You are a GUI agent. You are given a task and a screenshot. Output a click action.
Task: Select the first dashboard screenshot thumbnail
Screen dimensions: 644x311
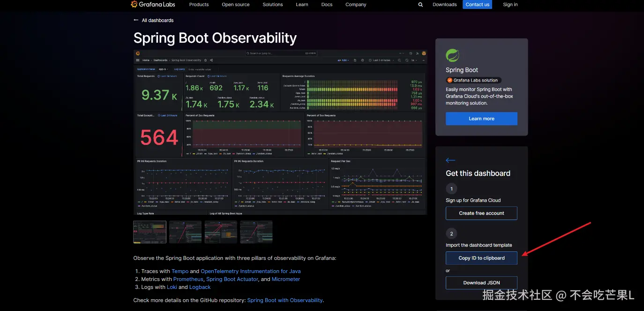pos(150,232)
